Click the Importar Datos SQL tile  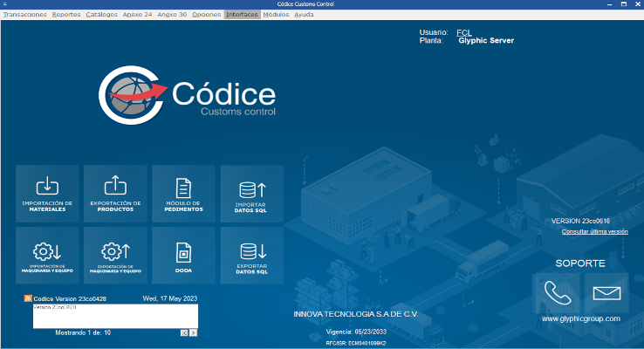point(252,194)
